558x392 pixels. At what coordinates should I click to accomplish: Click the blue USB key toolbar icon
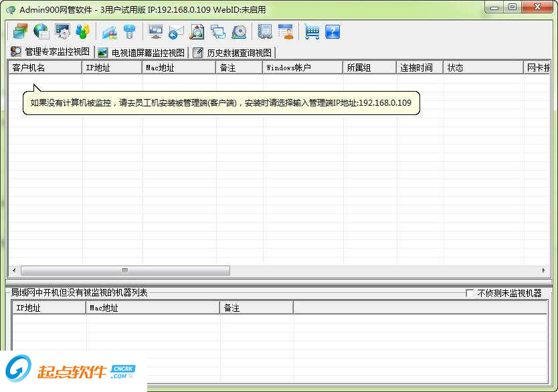coord(130,31)
